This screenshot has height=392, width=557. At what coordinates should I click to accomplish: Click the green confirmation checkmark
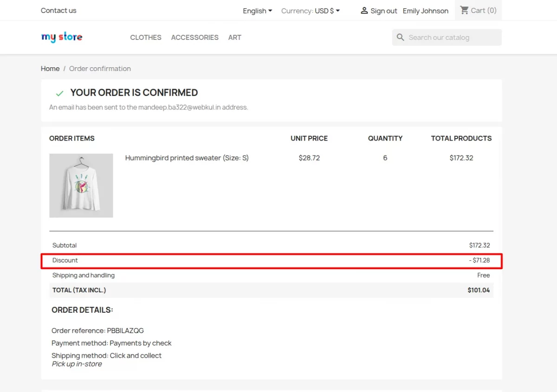coord(59,92)
